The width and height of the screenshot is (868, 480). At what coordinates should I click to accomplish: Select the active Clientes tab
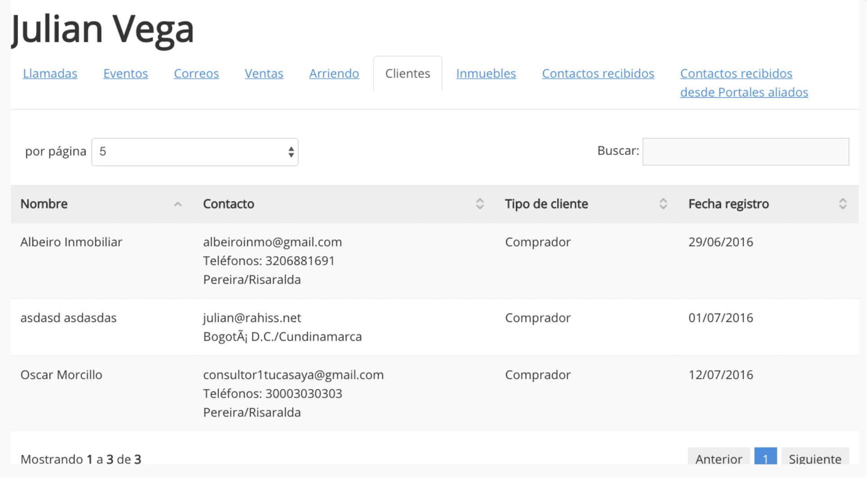pyautogui.click(x=407, y=73)
